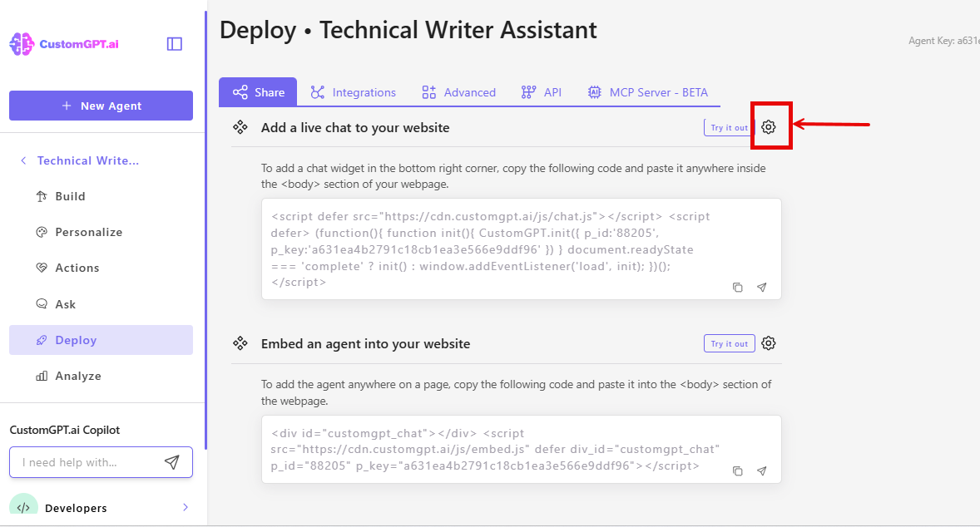Try it out for embedded agent

[729, 343]
